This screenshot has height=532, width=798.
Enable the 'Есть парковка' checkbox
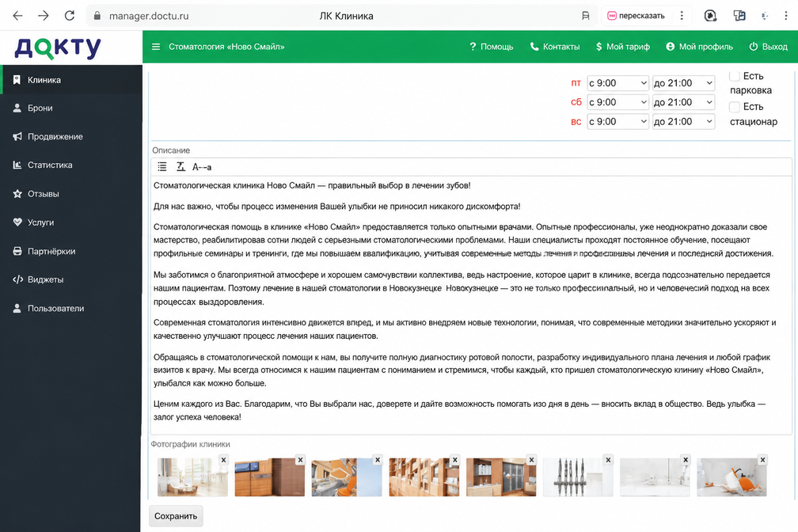pos(735,76)
